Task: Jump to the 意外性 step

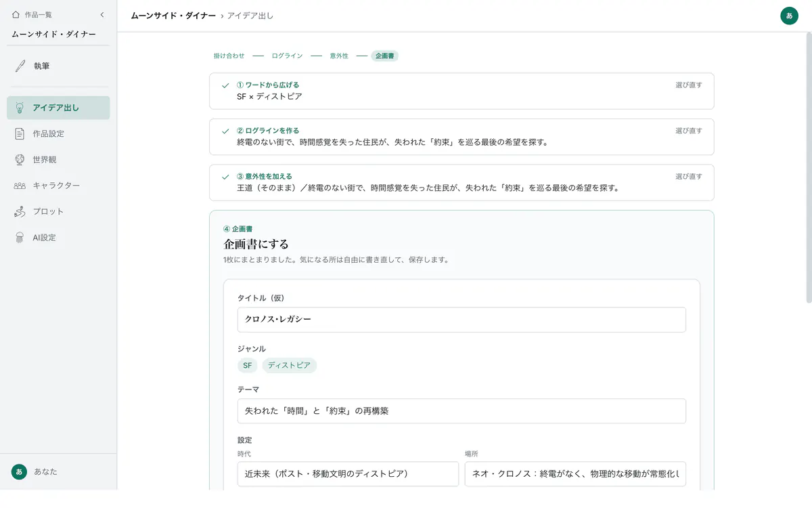Action: click(x=339, y=56)
